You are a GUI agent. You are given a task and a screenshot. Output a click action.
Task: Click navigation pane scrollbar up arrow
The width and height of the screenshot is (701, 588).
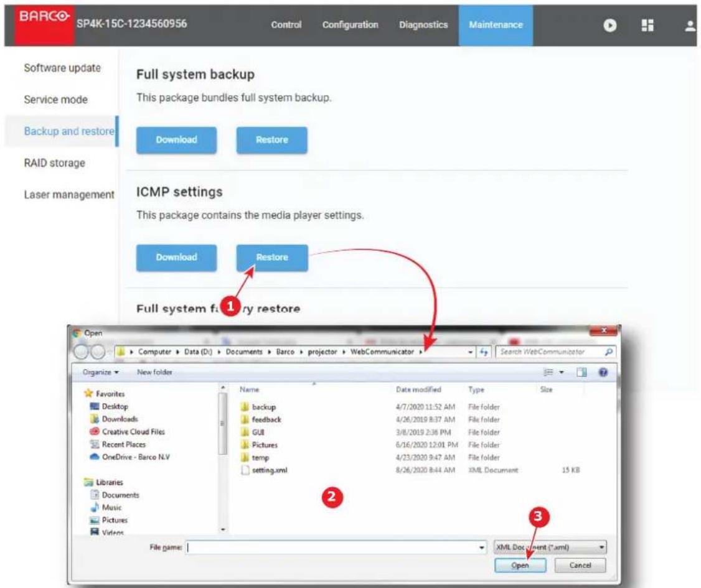(x=223, y=388)
